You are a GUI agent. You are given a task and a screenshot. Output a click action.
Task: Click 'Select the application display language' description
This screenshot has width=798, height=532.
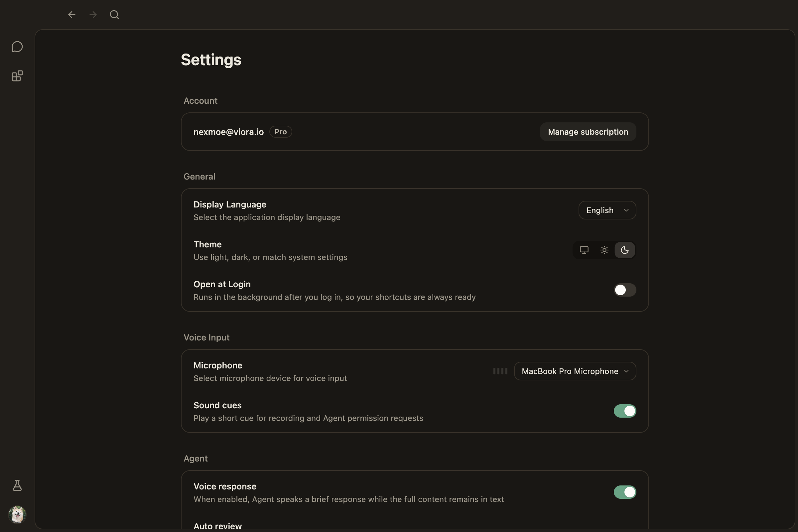[x=267, y=217]
